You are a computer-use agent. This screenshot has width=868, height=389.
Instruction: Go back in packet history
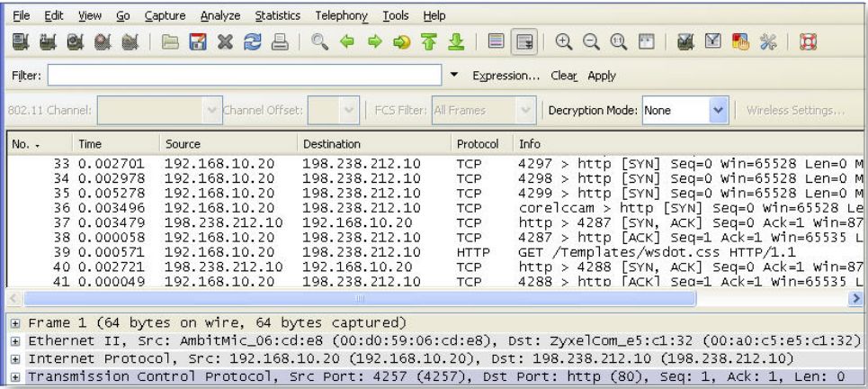pos(347,42)
